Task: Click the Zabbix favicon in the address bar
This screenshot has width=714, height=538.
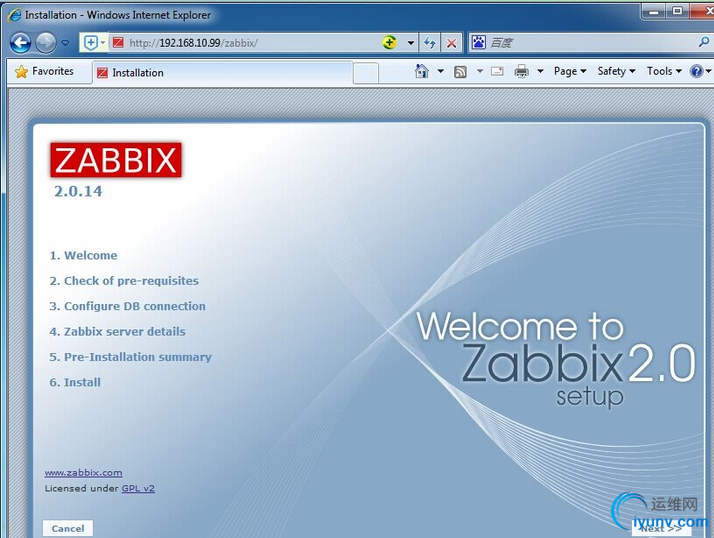Action: pyautogui.click(x=118, y=43)
